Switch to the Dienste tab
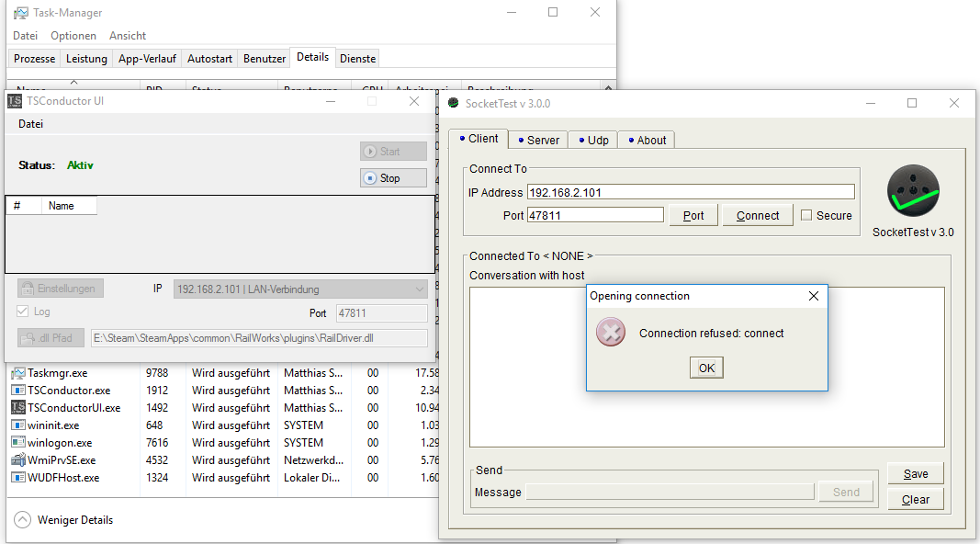 [x=357, y=58]
